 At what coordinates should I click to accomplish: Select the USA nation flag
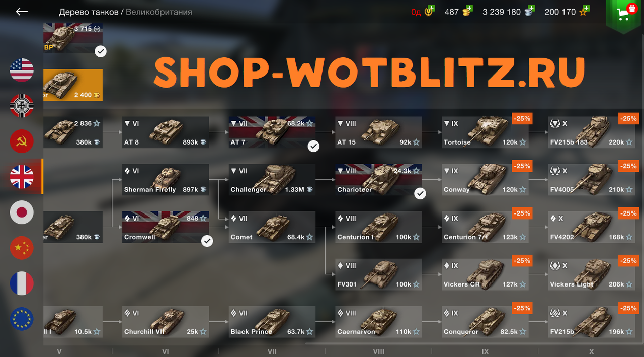pos(22,70)
